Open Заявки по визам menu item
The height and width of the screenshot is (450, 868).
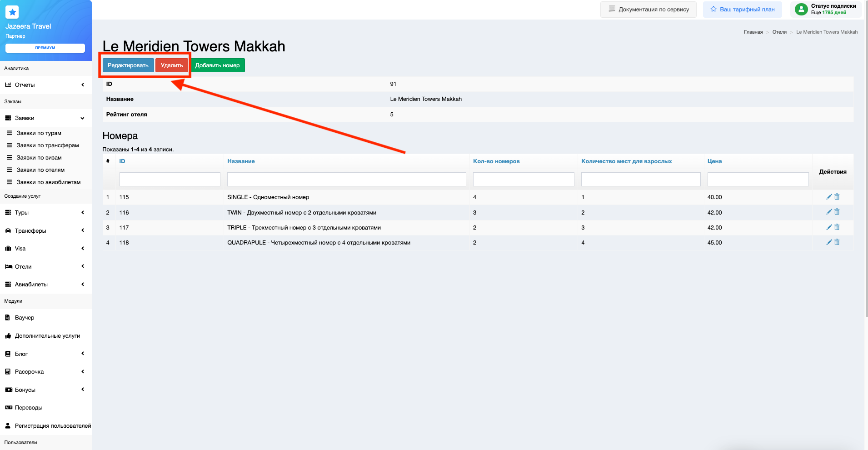click(39, 158)
